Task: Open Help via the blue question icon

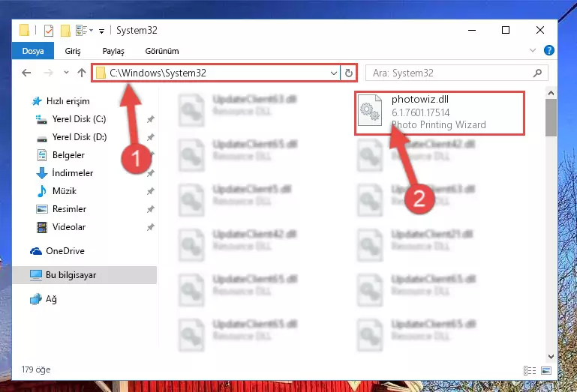Action: [x=548, y=50]
